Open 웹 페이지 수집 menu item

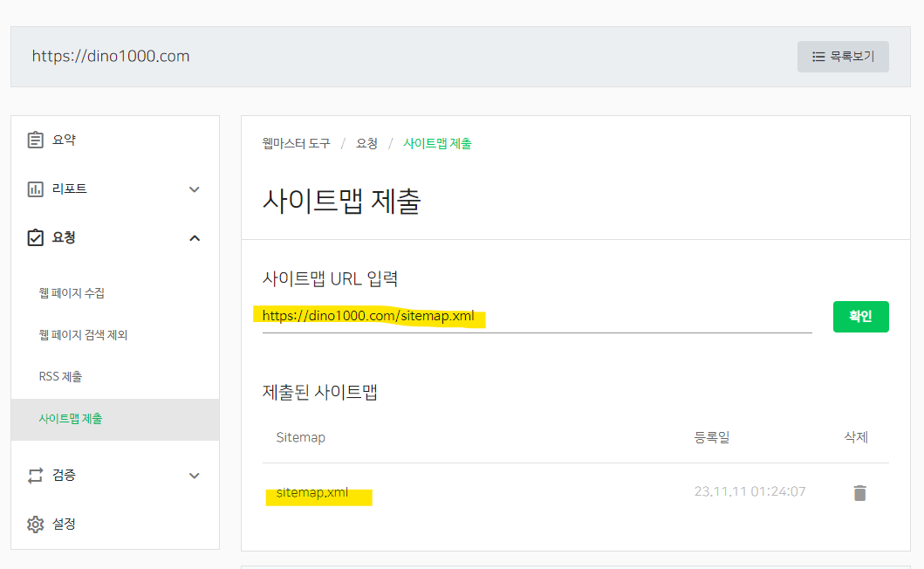(72, 293)
